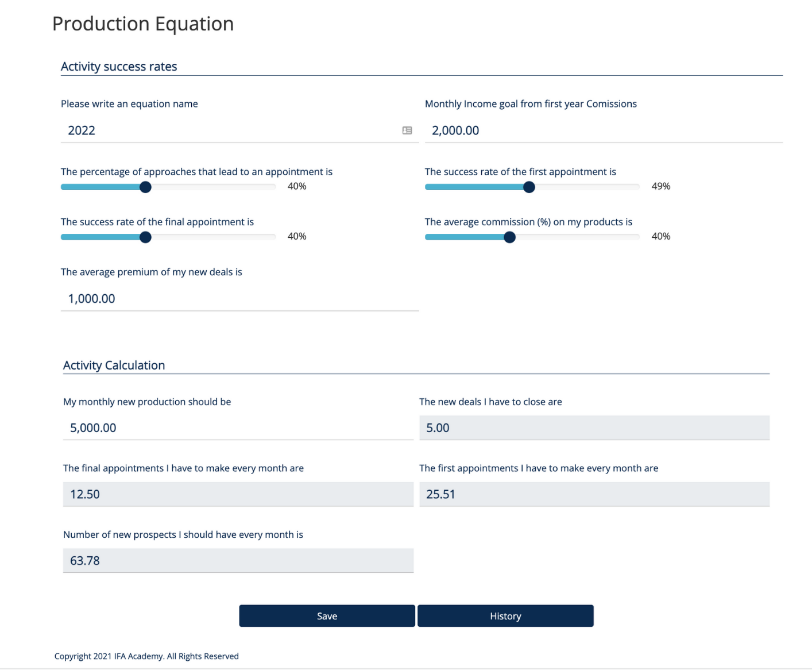Click the approaches-to-appointment slider handle
Screen dimensions: 812x670
145,187
